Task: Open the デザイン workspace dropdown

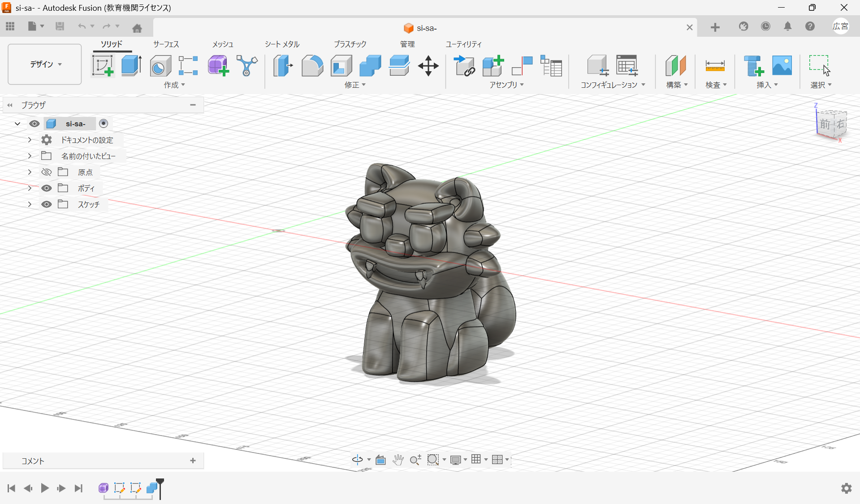Action: [45, 64]
